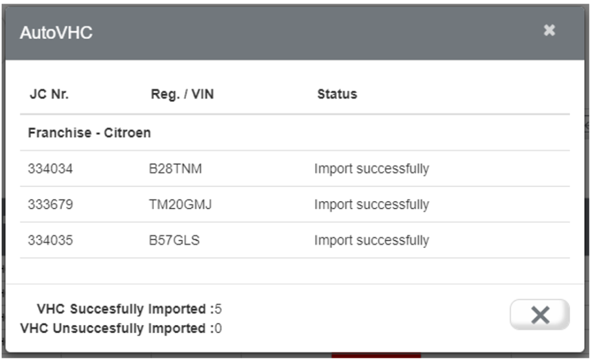Select job card number 334034
The image size is (592, 364).
point(50,169)
